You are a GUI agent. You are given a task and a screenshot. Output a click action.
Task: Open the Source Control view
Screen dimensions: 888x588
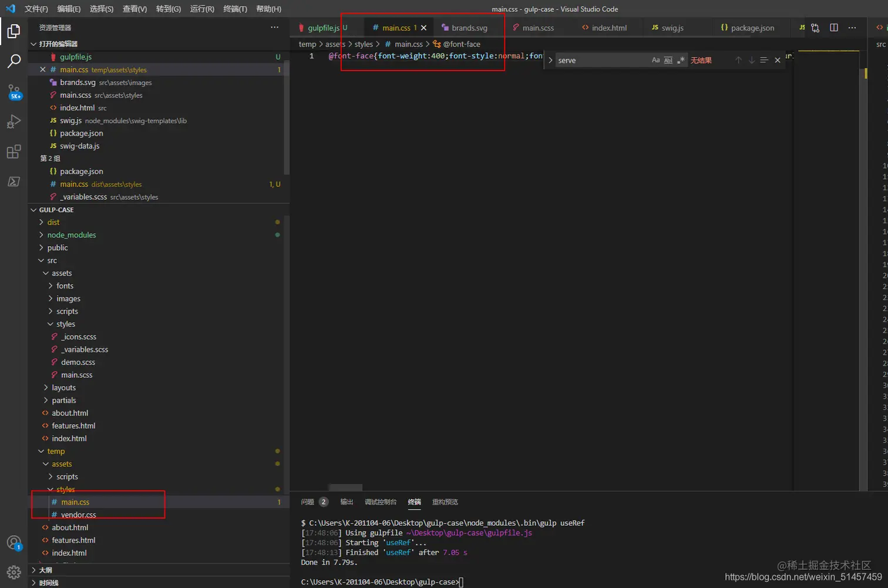click(14, 92)
